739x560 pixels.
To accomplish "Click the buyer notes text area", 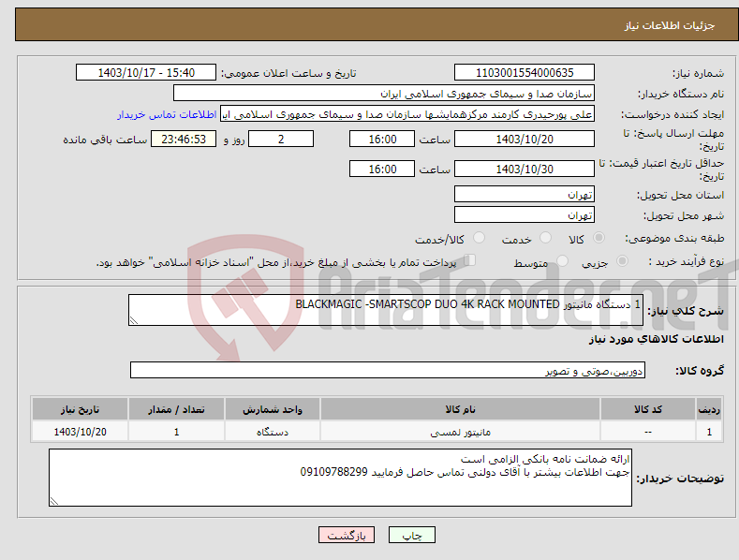I will point(340,478).
